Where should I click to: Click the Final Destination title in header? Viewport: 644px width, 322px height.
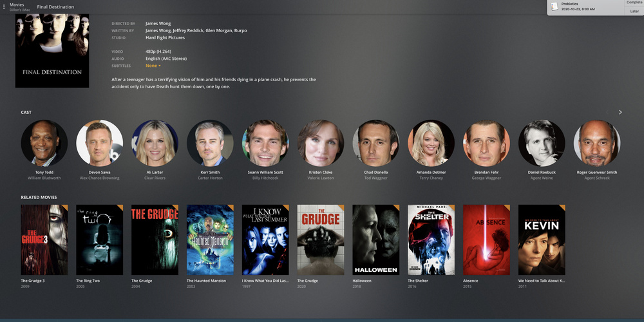click(55, 7)
